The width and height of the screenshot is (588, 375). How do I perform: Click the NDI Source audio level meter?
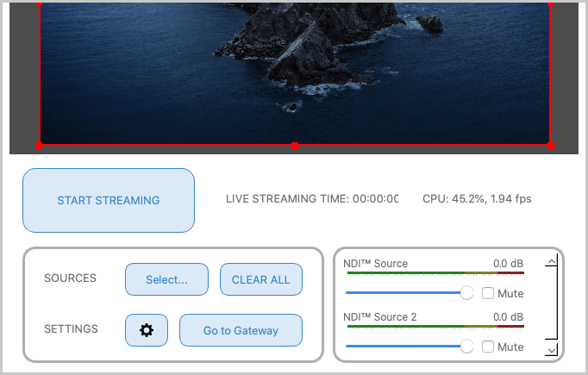click(x=435, y=274)
